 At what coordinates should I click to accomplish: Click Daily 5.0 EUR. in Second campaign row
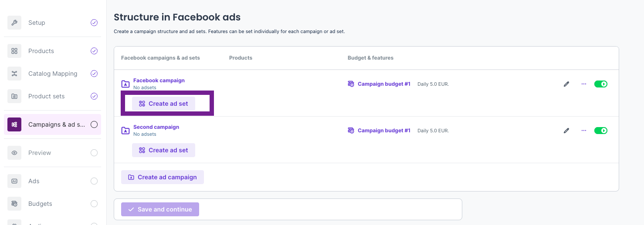tap(433, 131)
